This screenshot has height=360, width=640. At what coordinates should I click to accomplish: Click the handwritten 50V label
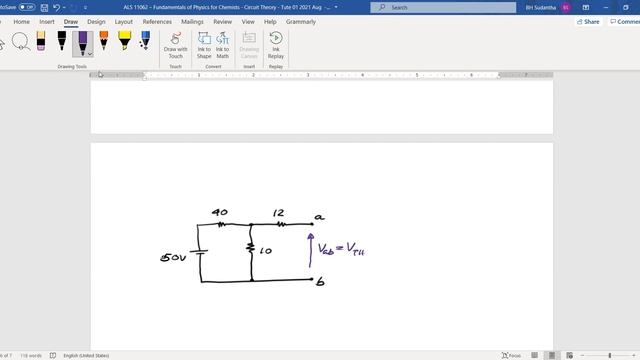pyautogui.click(x=173, y=258)
